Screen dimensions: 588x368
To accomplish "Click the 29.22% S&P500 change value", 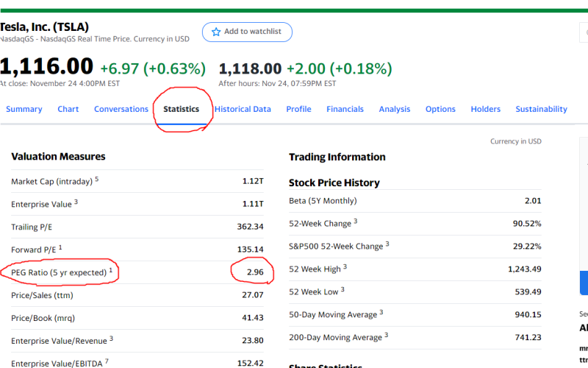I will [527, 247].
